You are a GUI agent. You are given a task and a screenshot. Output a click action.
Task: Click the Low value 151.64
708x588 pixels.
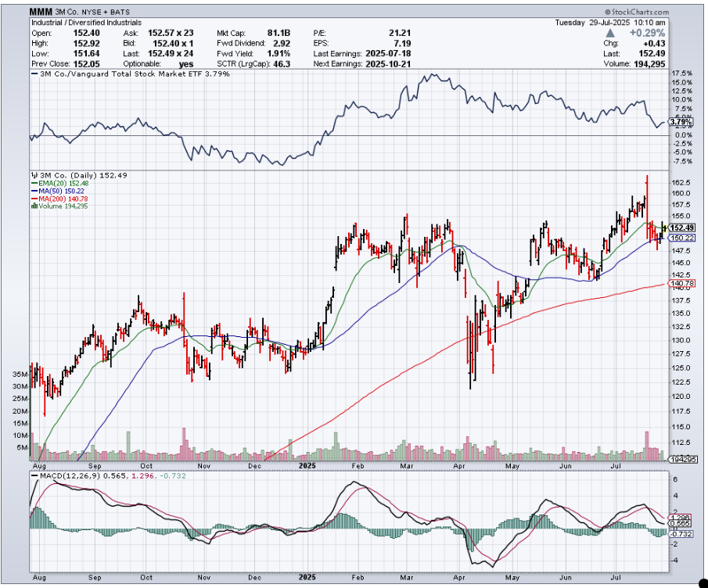click(x=87, y=54)
